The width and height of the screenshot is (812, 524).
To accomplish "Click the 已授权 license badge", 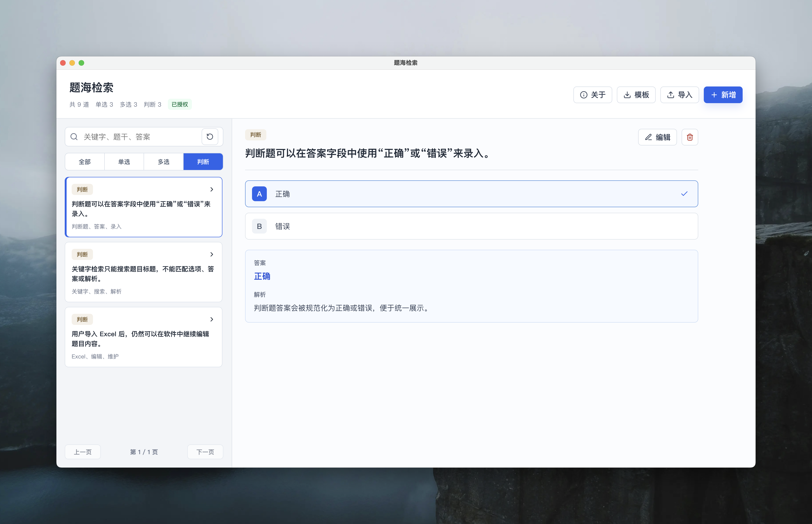I will tap(180, 105).
